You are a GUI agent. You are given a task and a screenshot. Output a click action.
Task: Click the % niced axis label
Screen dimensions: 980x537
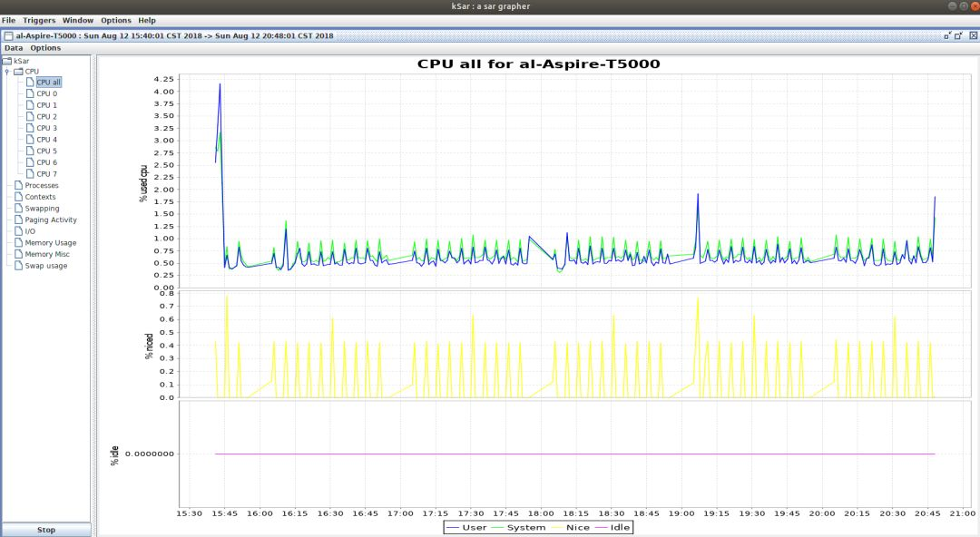[x=149, y=346]
